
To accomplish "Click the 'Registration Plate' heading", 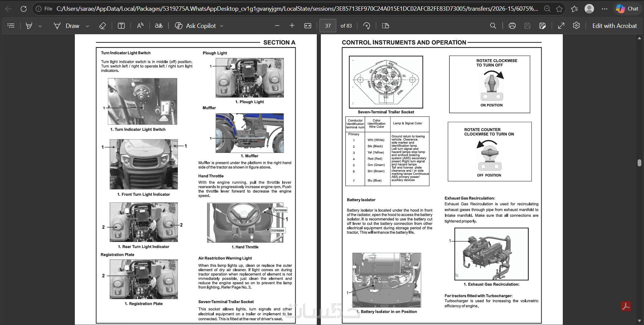I will point(117,255).
